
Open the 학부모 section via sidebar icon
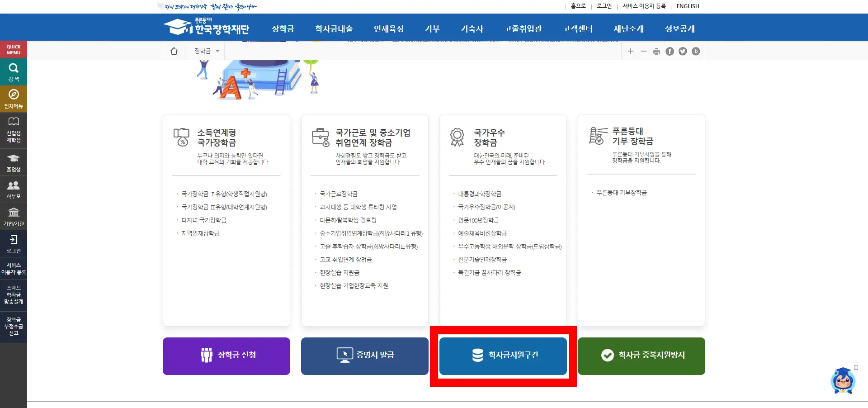click(13, 189)
